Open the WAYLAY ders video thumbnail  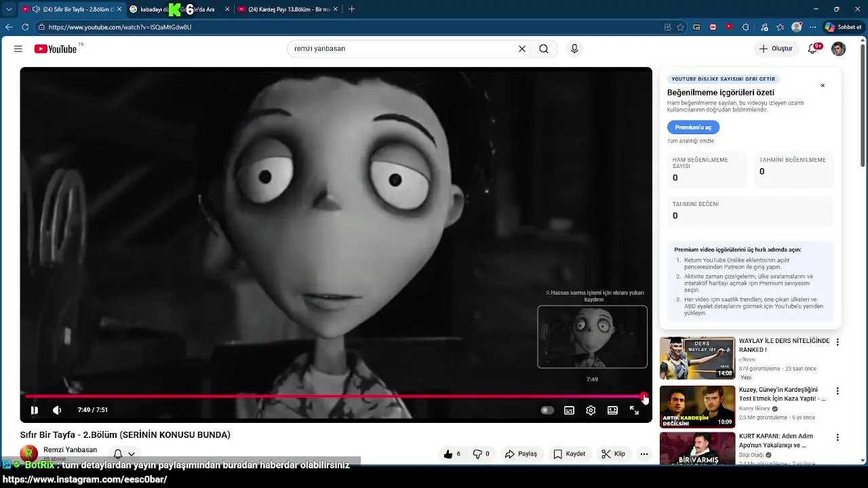click(x=697, y=359)
